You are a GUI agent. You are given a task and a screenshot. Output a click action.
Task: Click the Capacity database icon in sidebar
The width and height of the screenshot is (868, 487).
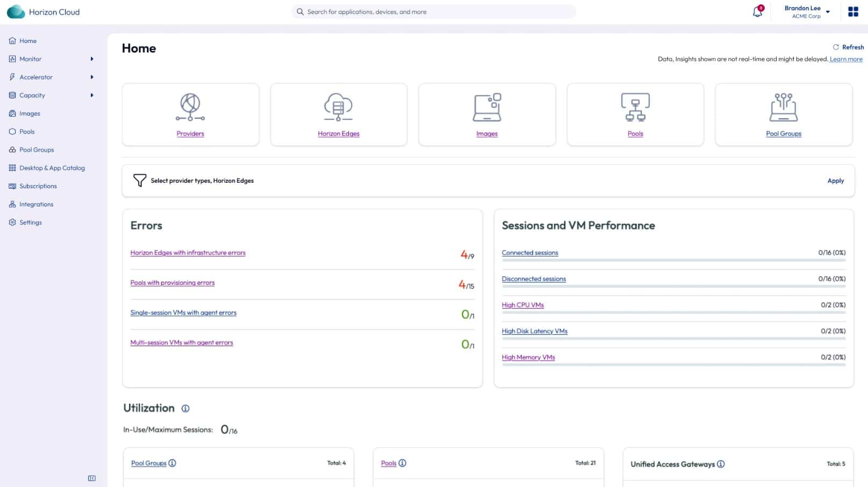12,95
